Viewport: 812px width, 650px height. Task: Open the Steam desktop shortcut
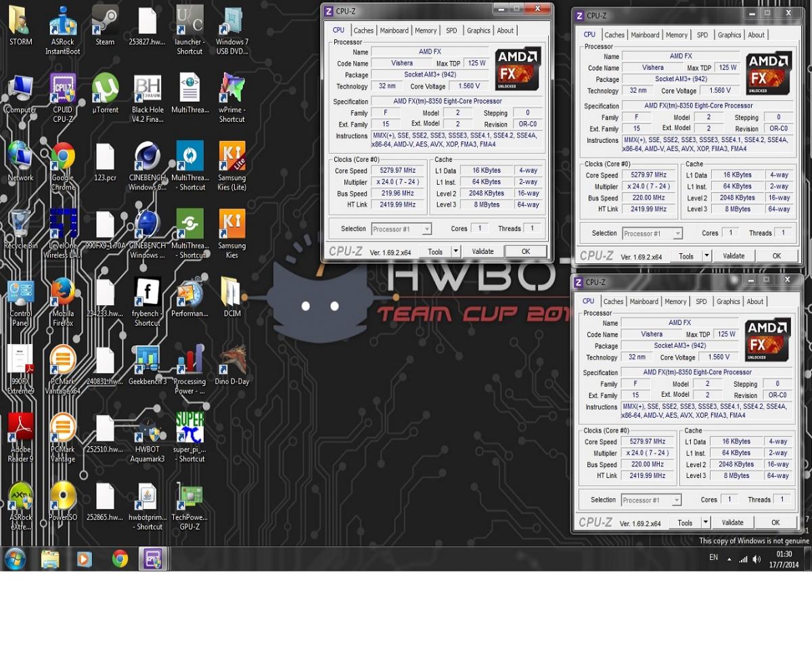tap(105, 26)
